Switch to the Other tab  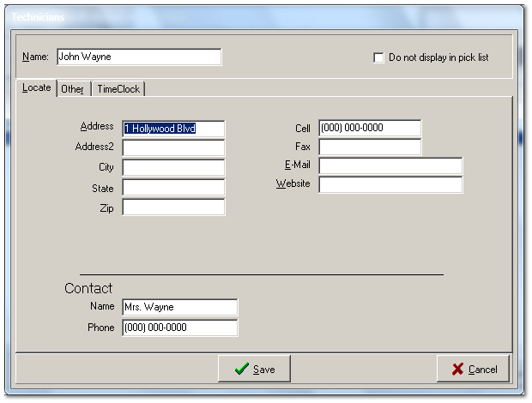tap(72, 88)
